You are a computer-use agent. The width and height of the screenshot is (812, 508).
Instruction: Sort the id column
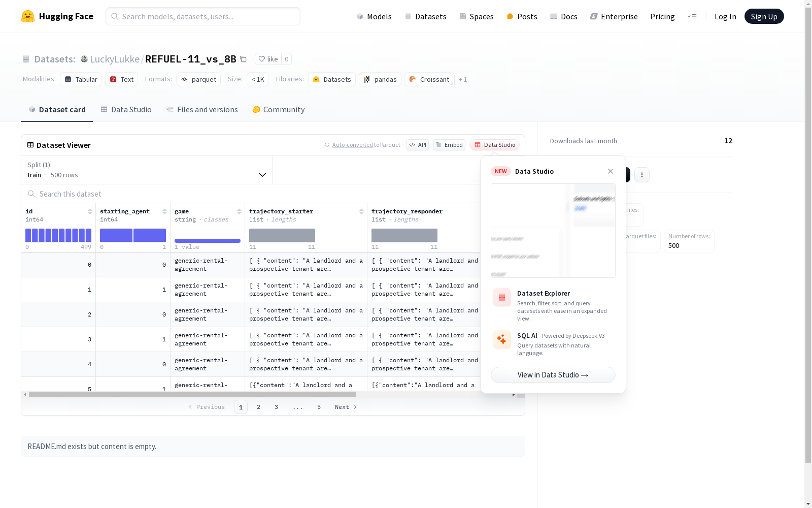(x=90, y=211)
